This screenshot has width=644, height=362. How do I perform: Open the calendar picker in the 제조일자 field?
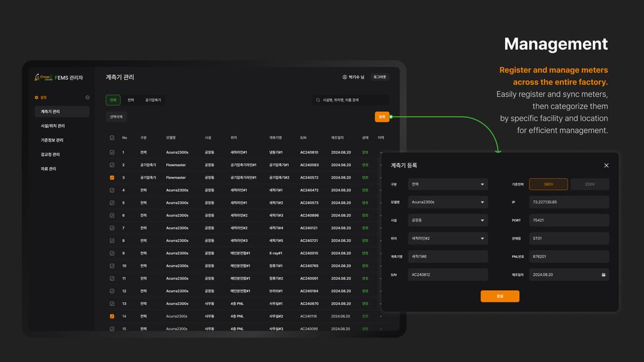tap(603, 274)
